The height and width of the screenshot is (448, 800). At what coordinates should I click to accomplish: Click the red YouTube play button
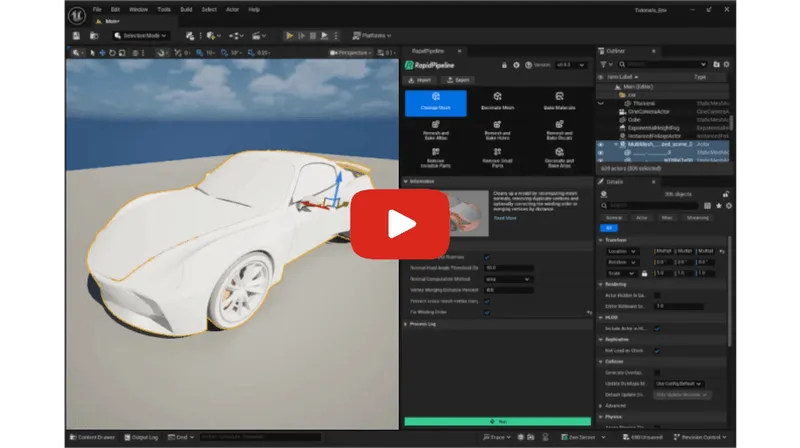coord(399,224)
